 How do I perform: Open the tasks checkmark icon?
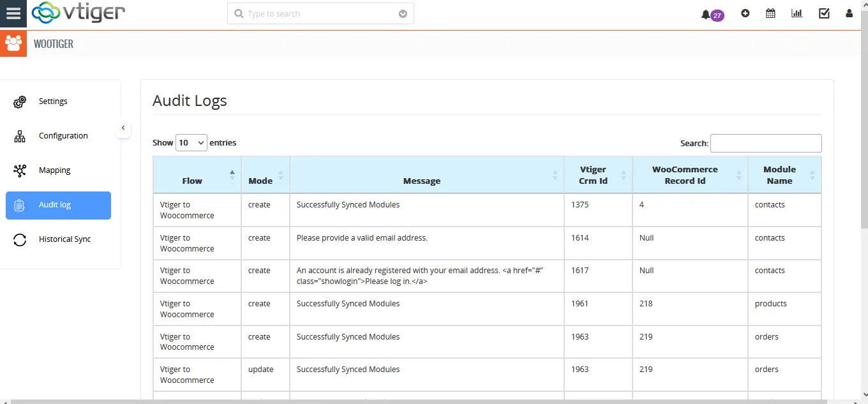click(824, 13)
